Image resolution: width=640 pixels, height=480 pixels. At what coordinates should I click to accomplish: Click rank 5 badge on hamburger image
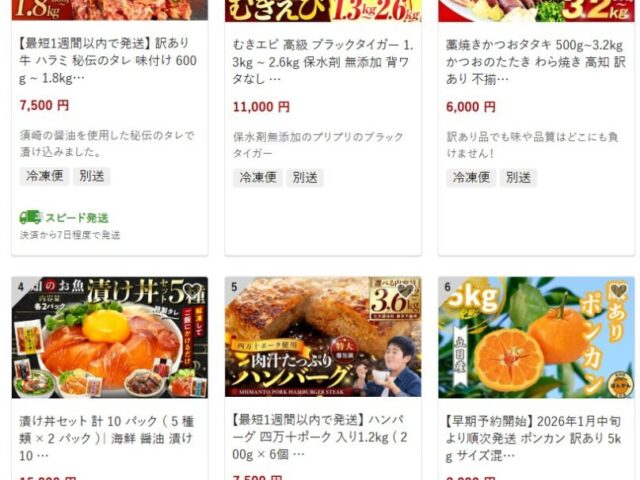click(x=234, y=287)
